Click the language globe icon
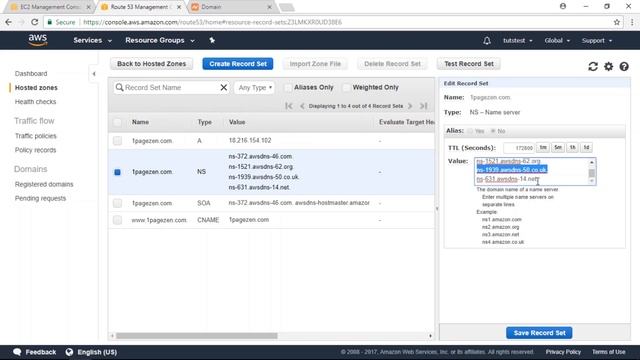Screen dimensions: 640x360 pos(69,352)
